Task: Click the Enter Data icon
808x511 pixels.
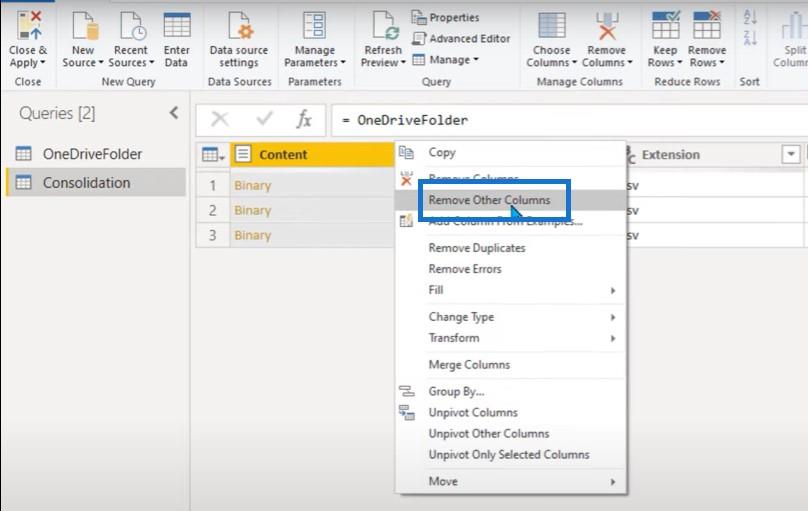Action: coord(177,26)
